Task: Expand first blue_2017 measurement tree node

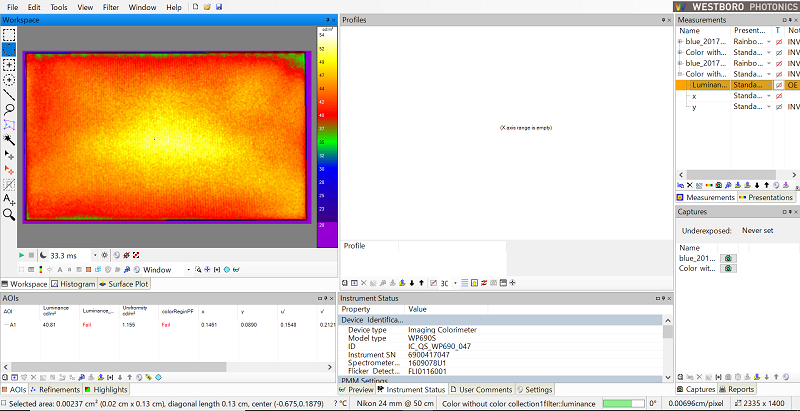Action: click(x=680, y=41)
